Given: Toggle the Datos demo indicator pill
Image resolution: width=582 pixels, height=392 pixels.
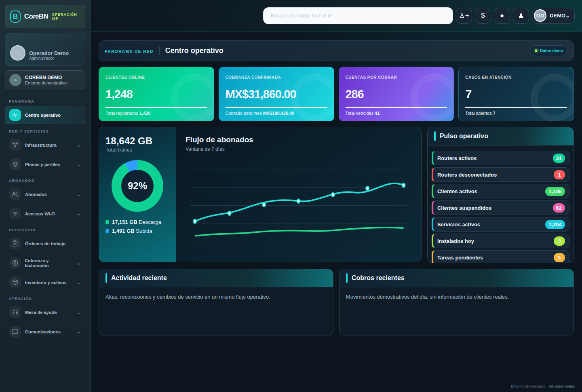Looking at the screenshot, I should [549, 51].
